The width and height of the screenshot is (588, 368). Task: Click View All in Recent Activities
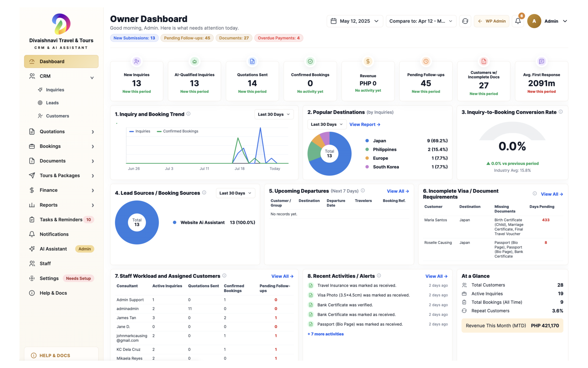pos(437,276)
